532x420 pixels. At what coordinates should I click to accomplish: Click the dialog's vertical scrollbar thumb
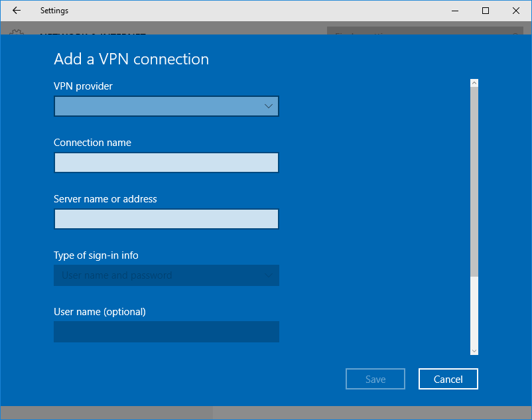(474, 182)
